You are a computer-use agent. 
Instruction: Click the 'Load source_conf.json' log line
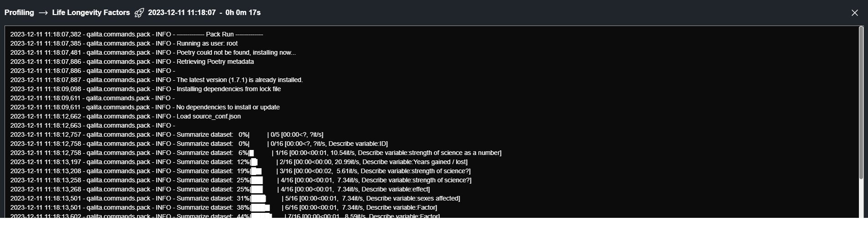[208, 117]
